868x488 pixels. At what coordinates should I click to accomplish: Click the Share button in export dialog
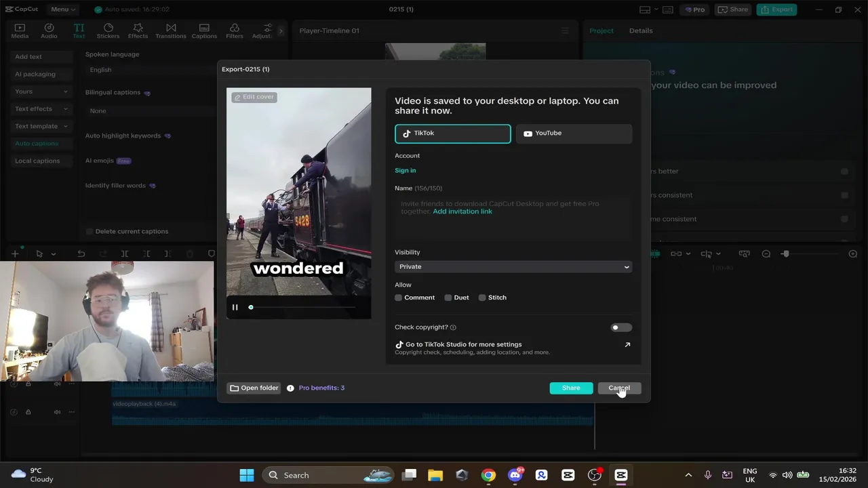(571, 388)
